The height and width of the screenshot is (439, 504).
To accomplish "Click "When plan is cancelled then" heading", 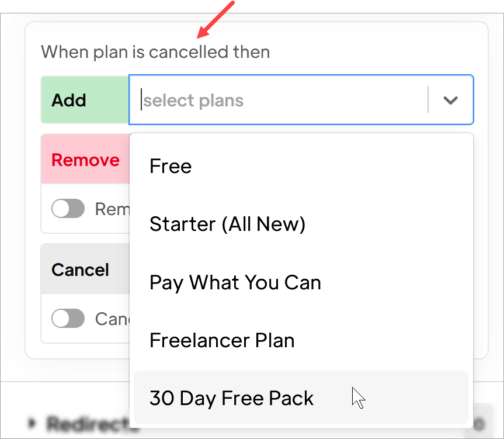I will [155, 51].
